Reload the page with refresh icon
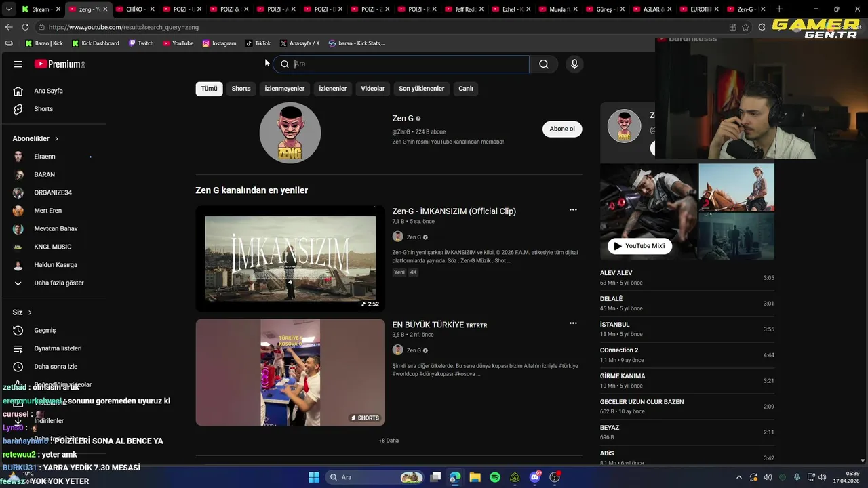 coord(25,27)
